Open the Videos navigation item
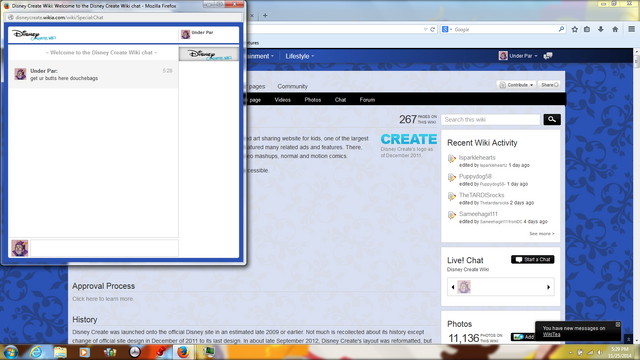This screenshot has width=640, height=360. click(x=282, y=100)
